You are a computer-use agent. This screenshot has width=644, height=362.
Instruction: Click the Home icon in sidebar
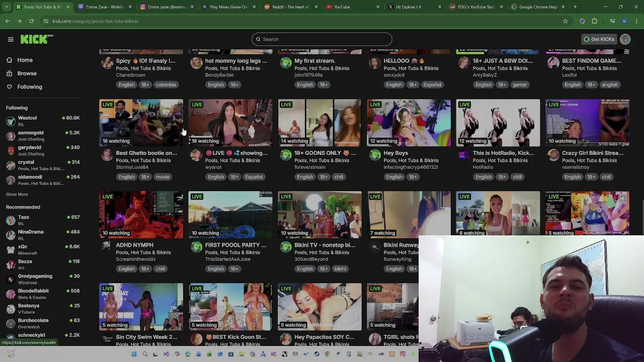point(9,60)
